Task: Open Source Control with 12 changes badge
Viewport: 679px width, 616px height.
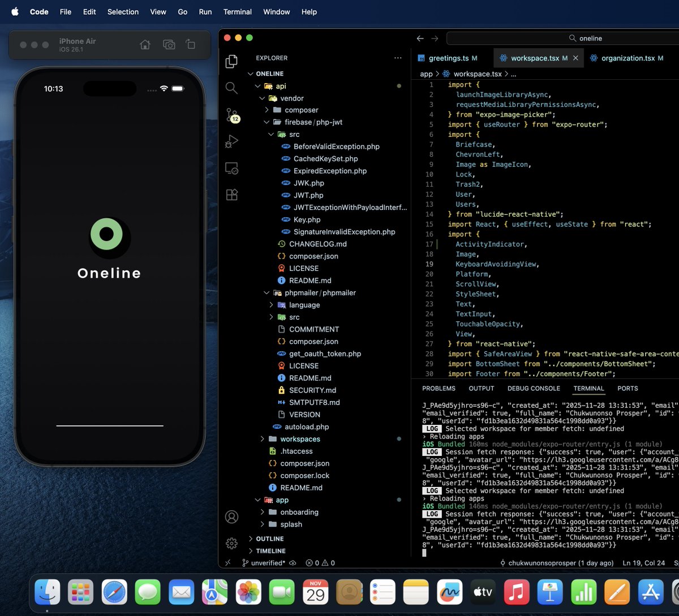Action: coord(232,115)
